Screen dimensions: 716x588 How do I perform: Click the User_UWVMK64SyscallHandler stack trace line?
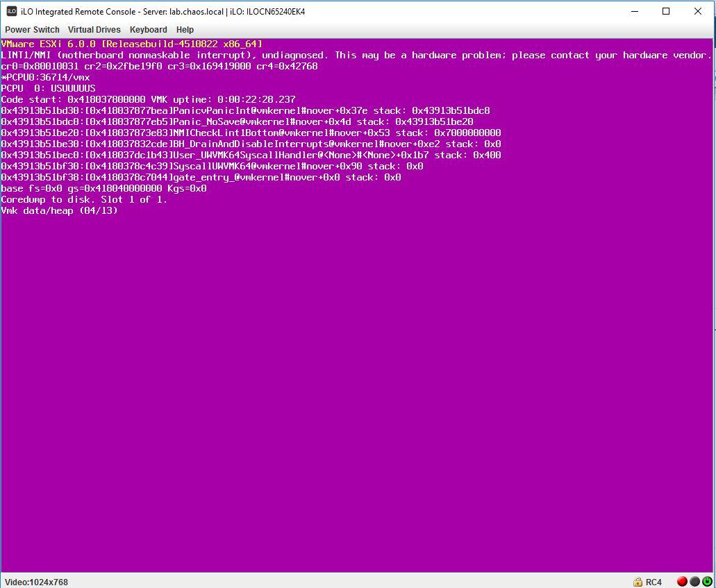pyautogui.click(x=251, y=155)
